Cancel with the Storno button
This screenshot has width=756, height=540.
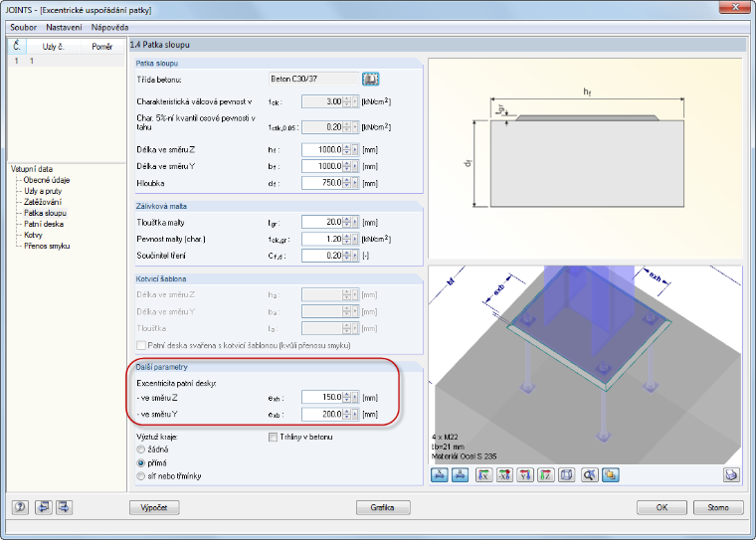pyautogui.click(x=718, y=508)
